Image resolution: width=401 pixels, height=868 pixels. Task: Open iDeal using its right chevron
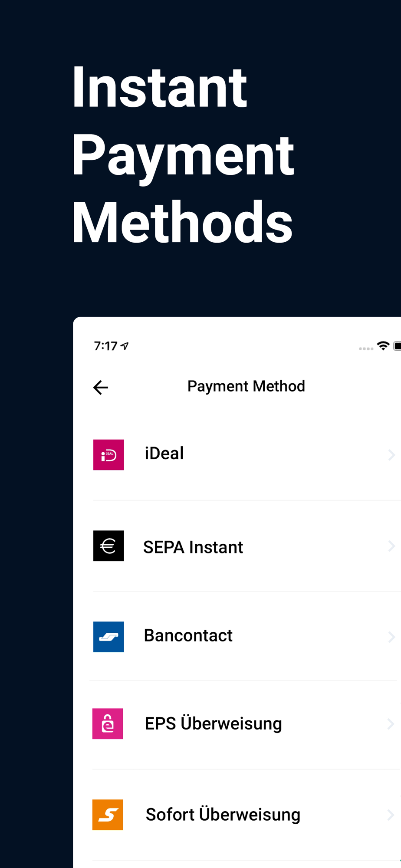point(391,455)
